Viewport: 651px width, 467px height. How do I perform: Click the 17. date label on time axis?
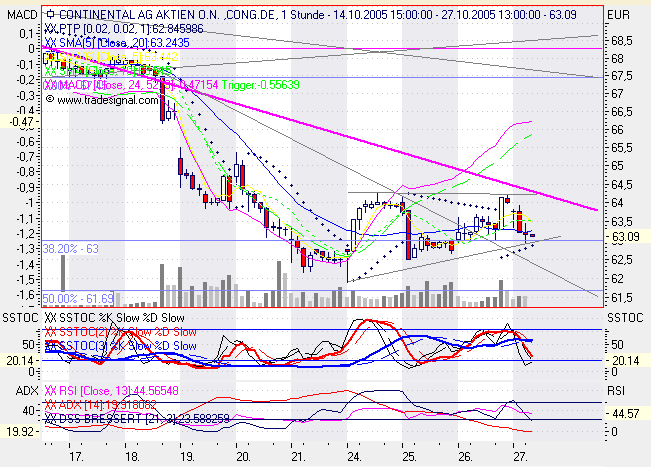tap(76, 457)
